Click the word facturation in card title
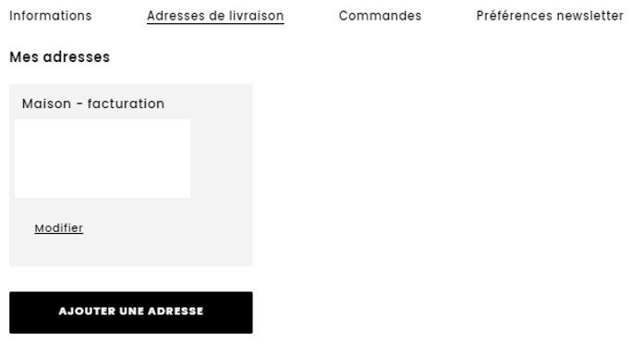 tap(126, 104)
